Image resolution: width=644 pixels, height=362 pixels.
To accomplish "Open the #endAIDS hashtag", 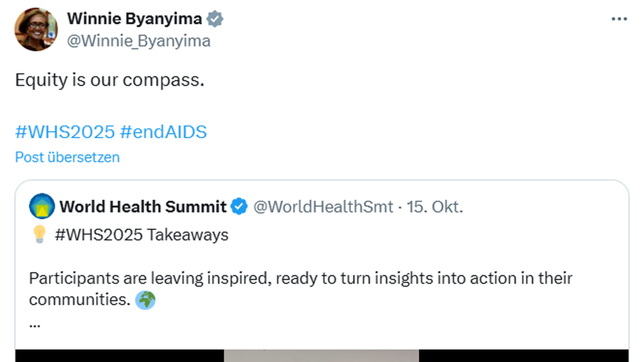I will (164, 132).
